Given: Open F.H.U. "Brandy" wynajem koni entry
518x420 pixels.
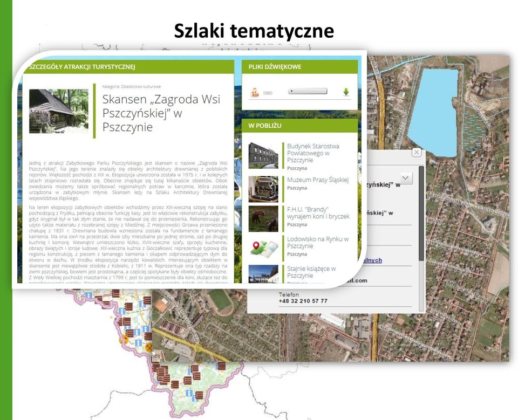Looking at the screenshot, I should [318, 213].
